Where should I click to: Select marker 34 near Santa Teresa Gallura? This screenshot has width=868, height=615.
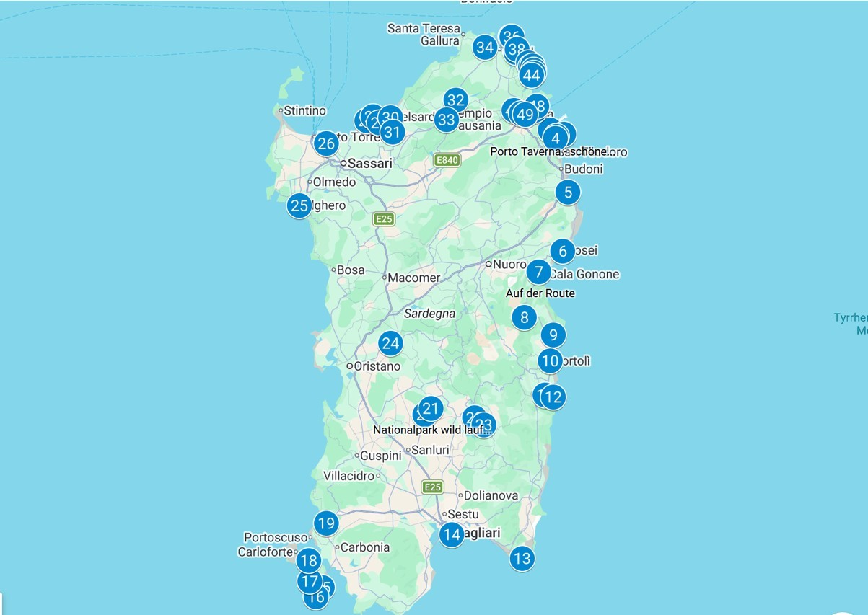click(x=485, y=48)
